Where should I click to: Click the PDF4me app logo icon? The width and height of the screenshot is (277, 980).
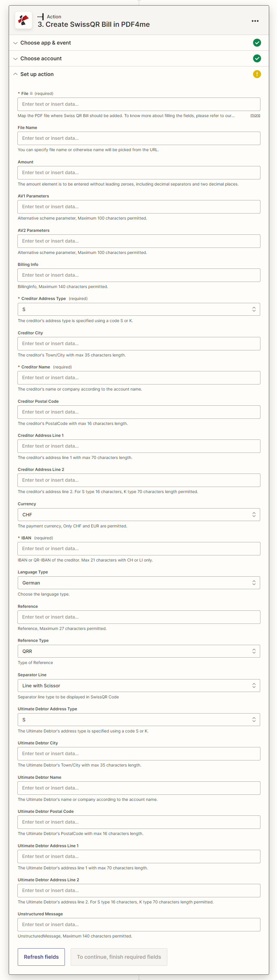[24, 20]
